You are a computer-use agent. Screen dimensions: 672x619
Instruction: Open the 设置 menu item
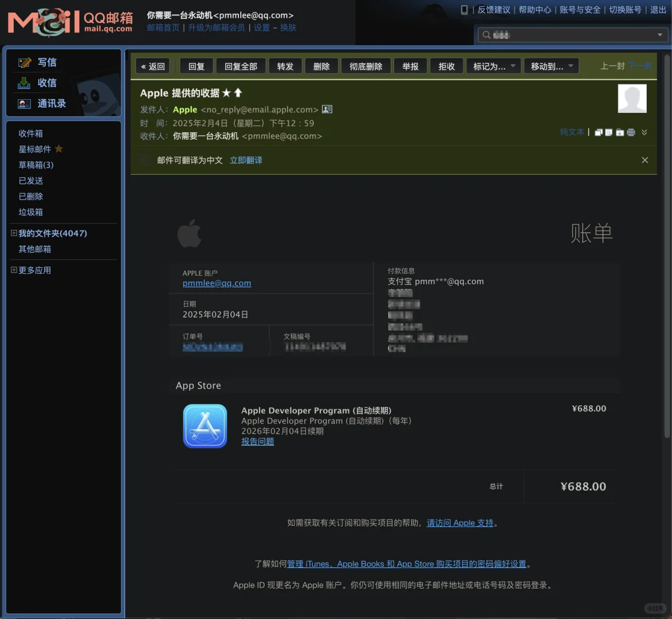click(261, 27)
